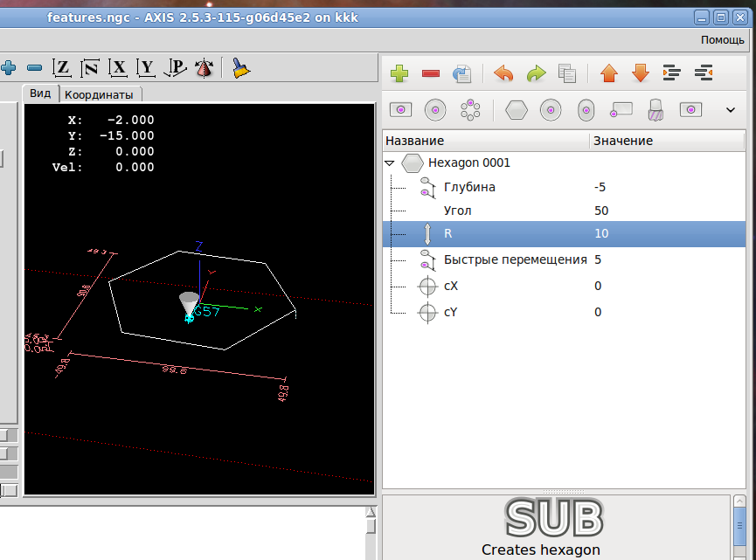This screenshot has height=560, width=756.
Task: Sort by the Значение column header
Action: pos(667,141)
